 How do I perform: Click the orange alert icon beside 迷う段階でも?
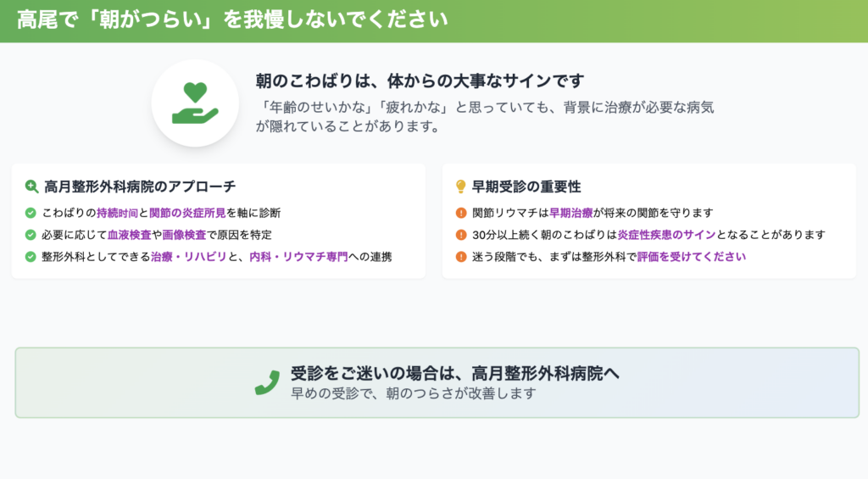click(461, 257)
